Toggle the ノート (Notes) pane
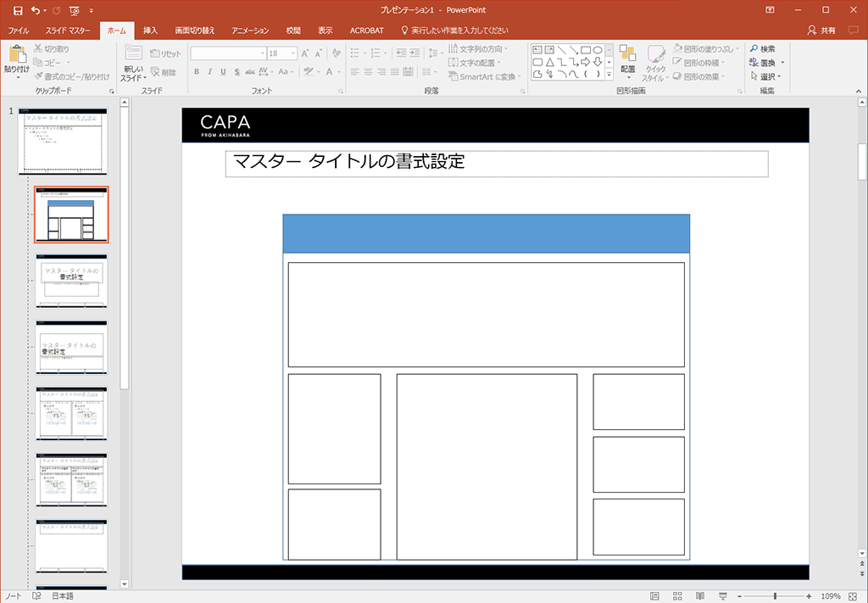This screenshot has height=603, width=868. coord(14,596)
